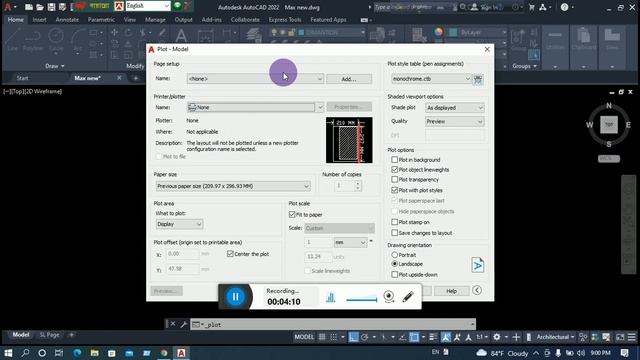The image size is (640, 360).
Task: Check Save changes to layout
Action: [394, 233]
